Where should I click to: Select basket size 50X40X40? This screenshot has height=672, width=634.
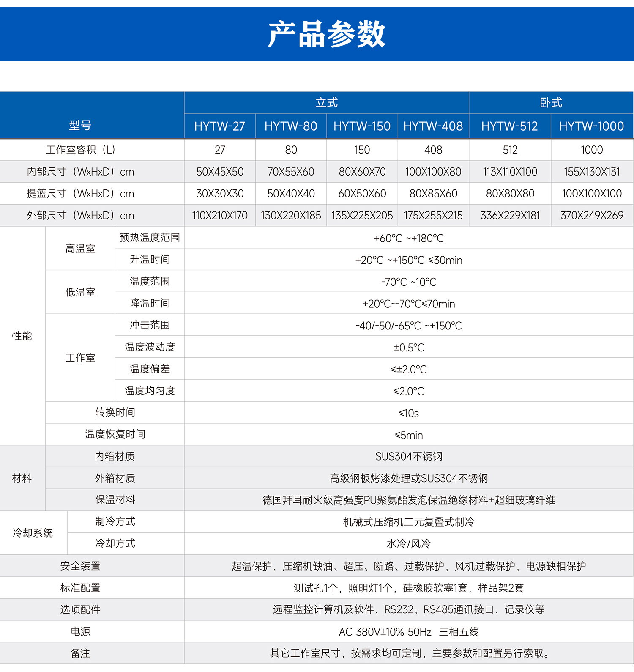(291, 194)
